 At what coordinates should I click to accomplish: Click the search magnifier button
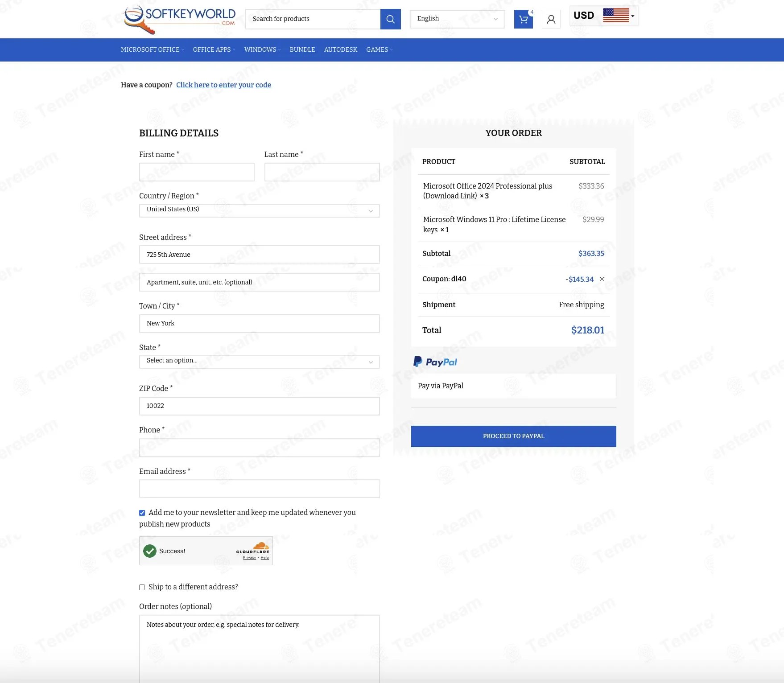(x=390, y=19)
